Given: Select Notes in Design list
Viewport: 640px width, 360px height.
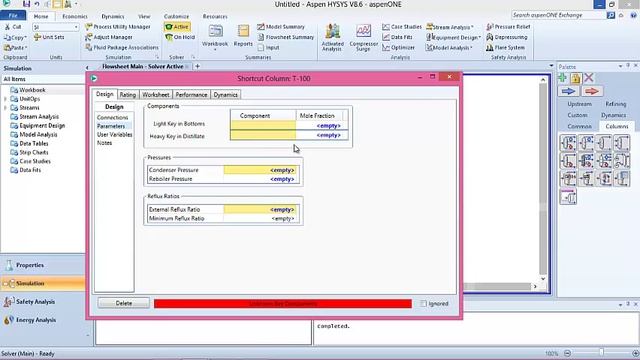Looking at the screenshot, I should point(104,143).
